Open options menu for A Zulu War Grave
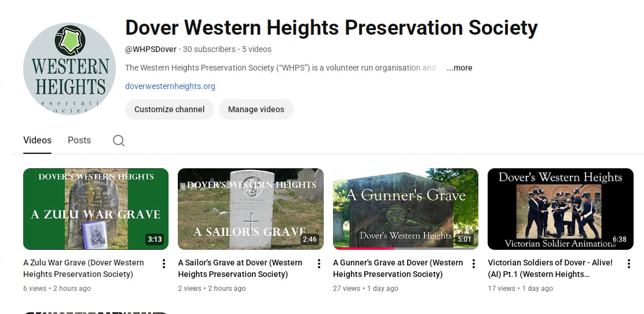Viewport: 644px width, 314px height. (164, 264)
